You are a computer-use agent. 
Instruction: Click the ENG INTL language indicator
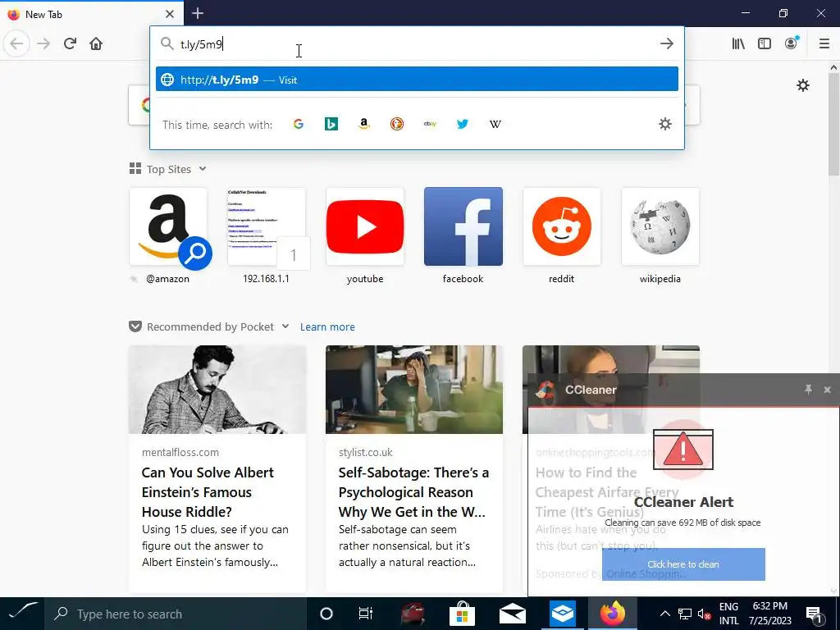tap(728, 614)
